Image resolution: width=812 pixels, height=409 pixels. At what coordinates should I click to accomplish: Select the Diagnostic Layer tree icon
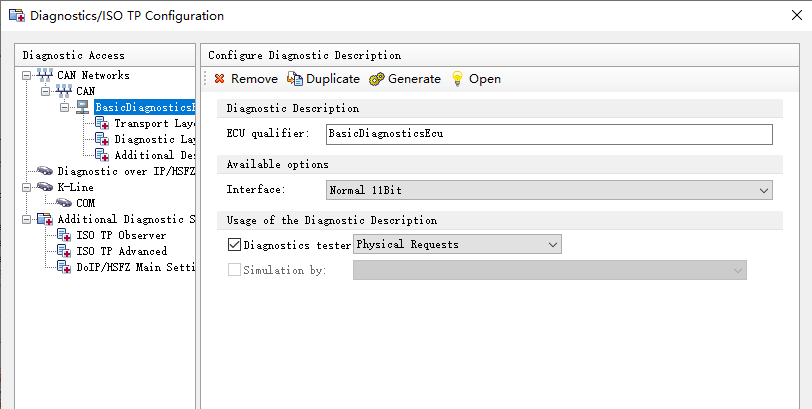(102, 139)
